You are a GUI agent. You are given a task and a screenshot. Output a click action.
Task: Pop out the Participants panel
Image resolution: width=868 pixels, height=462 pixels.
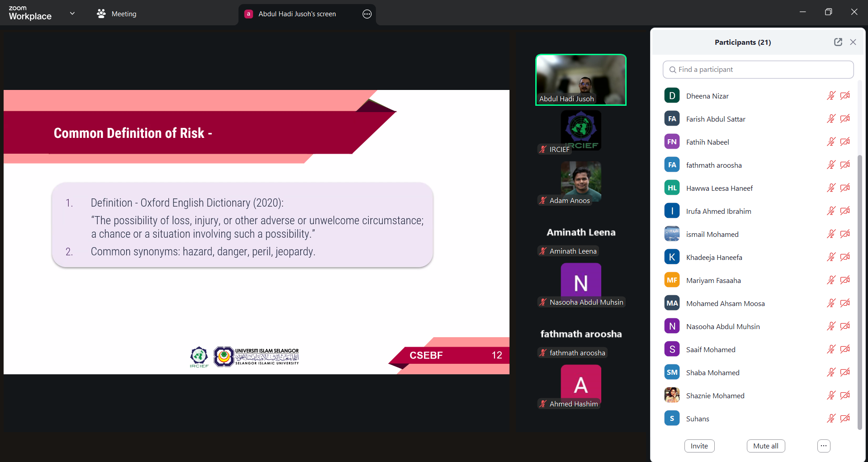pos(838,42)
